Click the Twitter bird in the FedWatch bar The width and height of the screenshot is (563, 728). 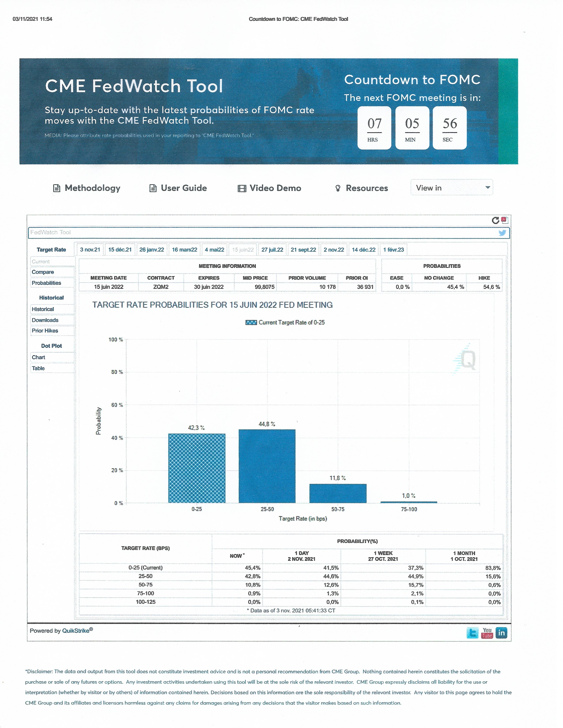[x=502, y=233]
